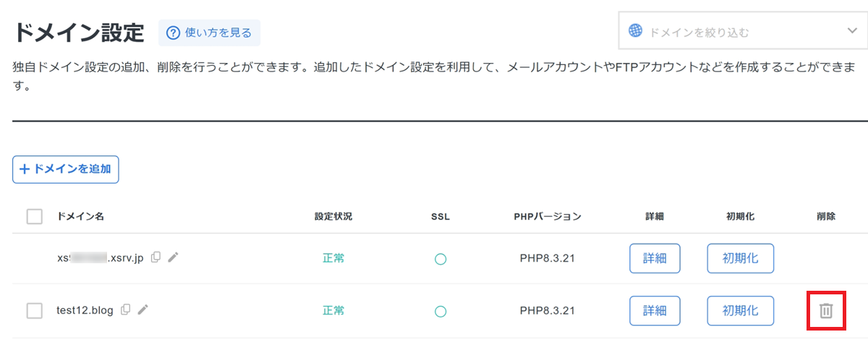868x345 pixels.
Task: Click 初期化 for the xsrv.jp domain
Action: pyautogui.click(x=740, y=258)
